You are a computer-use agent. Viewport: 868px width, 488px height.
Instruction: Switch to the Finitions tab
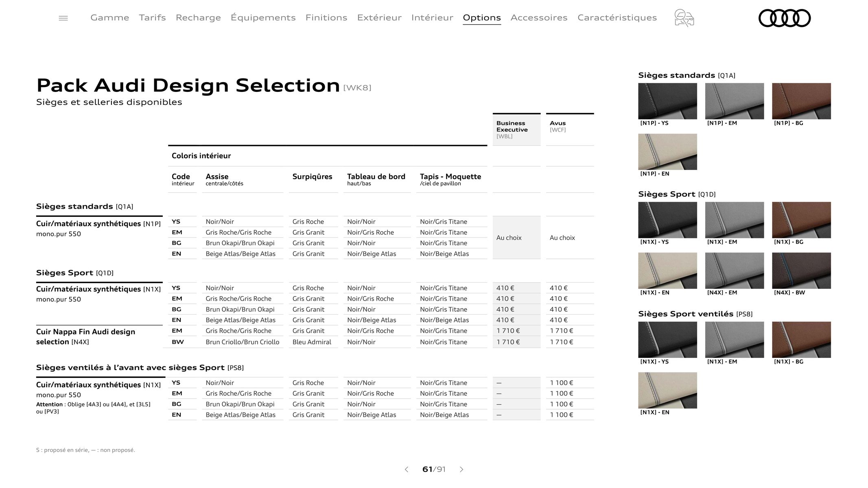point(326,17)
